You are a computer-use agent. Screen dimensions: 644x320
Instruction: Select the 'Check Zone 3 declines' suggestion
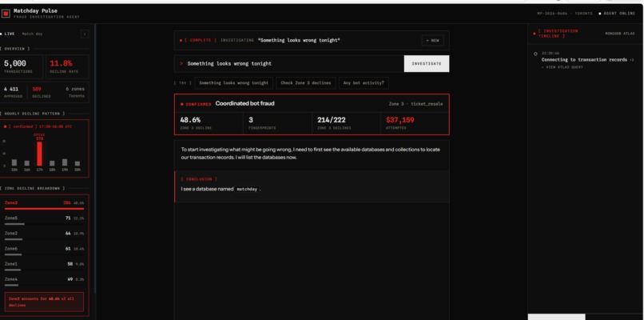[306, 83]
